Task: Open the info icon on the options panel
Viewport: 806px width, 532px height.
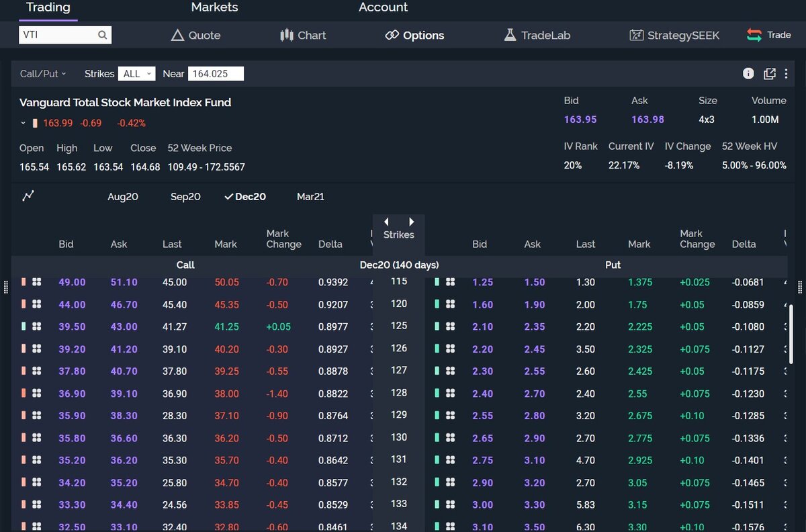Action: [x=748, y=73]
